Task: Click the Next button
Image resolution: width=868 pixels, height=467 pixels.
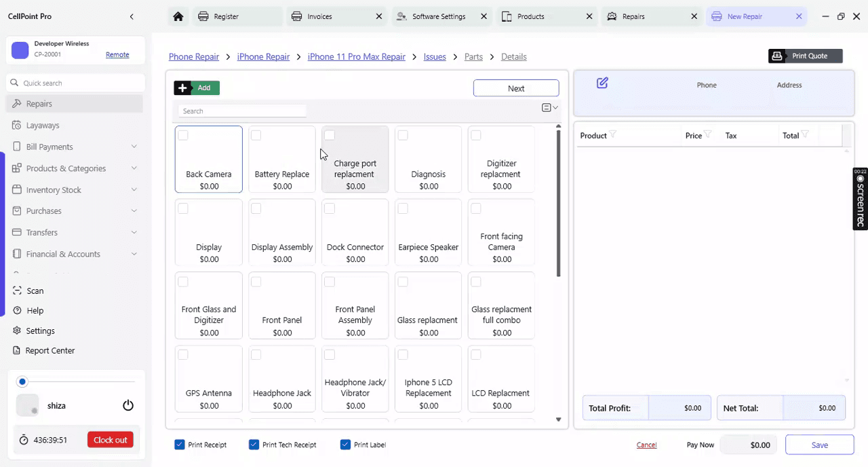Action: tap(516, 88)
